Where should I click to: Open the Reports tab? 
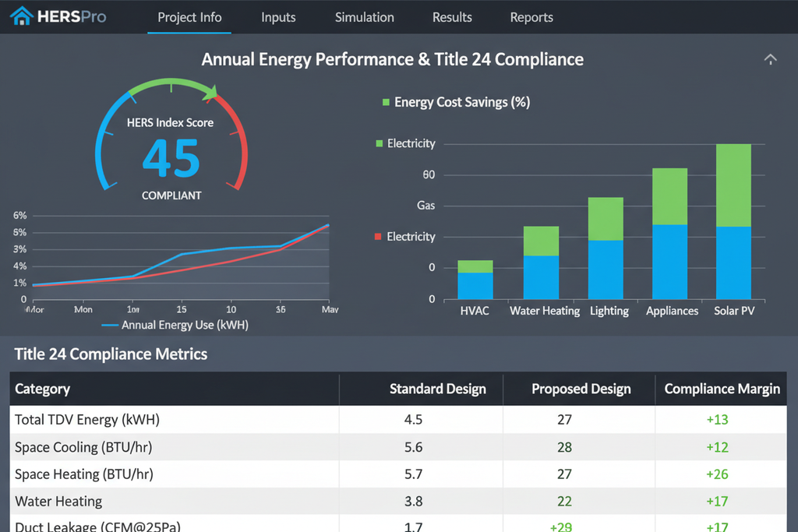click(x=531, y=17)
